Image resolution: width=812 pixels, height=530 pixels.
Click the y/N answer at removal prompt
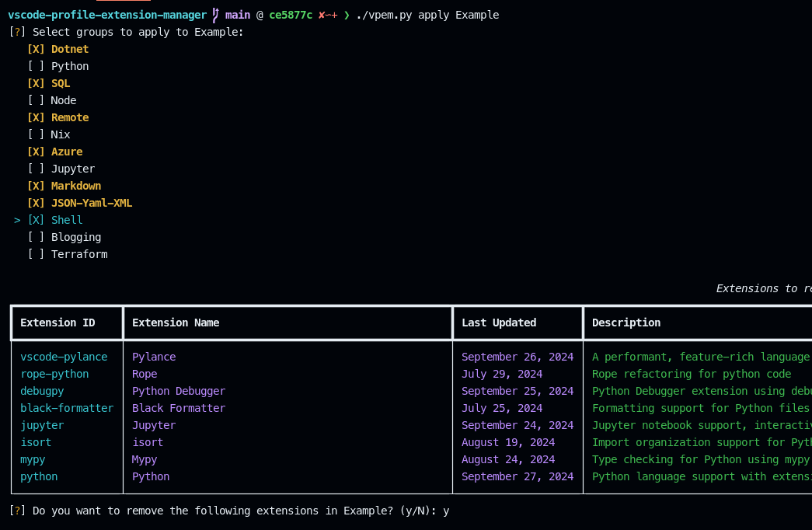(x=446, y=511)
